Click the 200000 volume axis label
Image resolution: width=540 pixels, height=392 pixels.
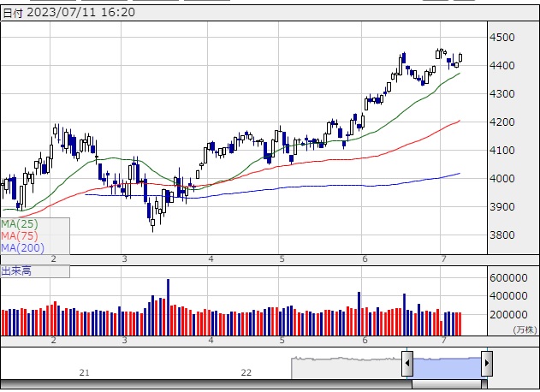pos(508,314)
